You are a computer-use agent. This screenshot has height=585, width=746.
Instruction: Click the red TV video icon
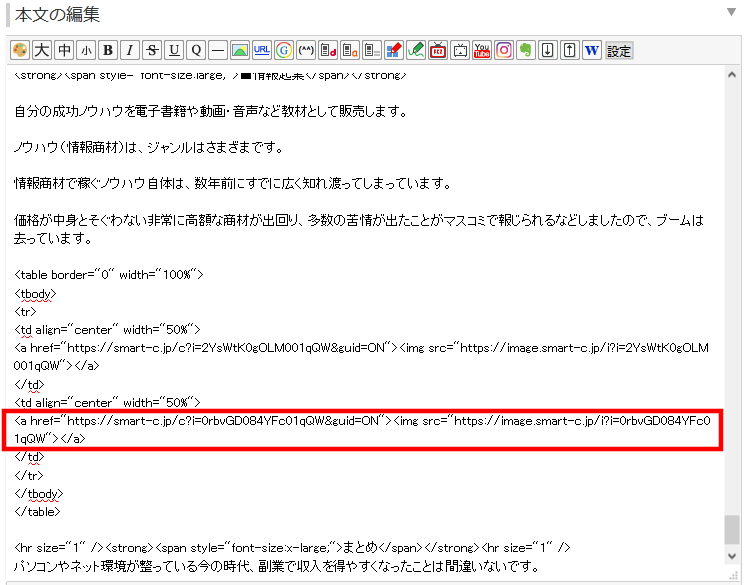coord(438,50)
